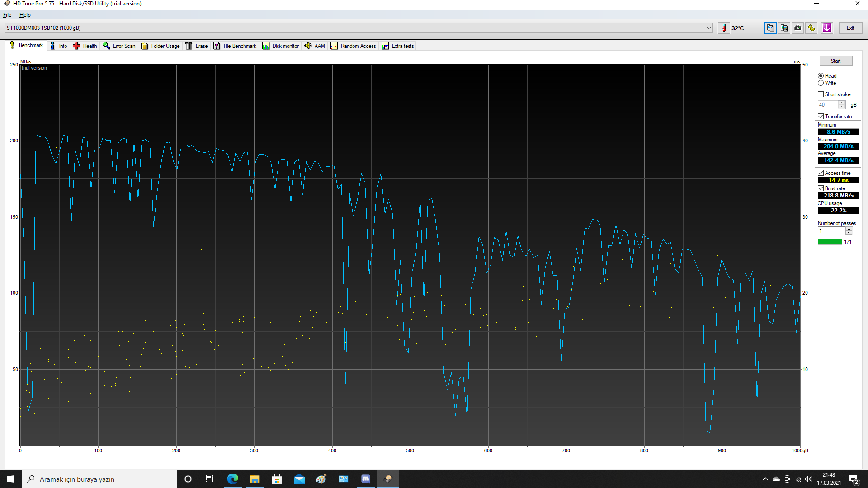Select the Write radio button
This screenshot has height=488, width=868.
(x=821, y=83)
